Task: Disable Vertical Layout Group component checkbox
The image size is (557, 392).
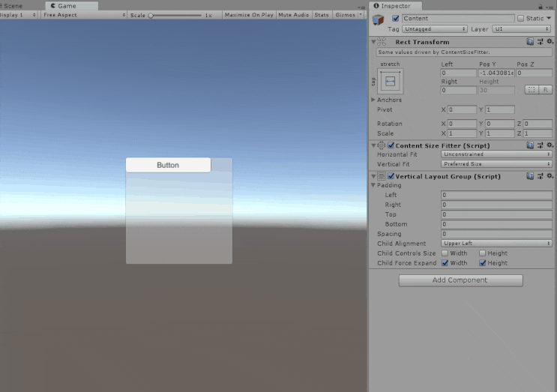Action: click(391, 176)
